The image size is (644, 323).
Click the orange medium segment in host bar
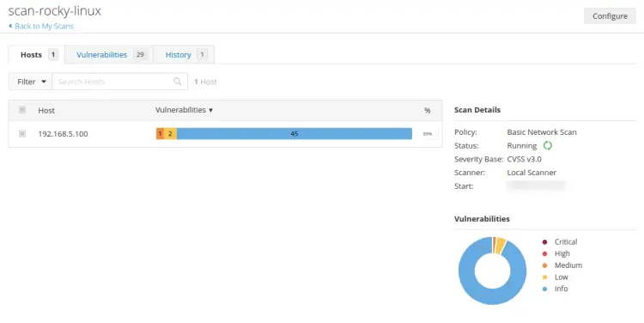[160, 133]
